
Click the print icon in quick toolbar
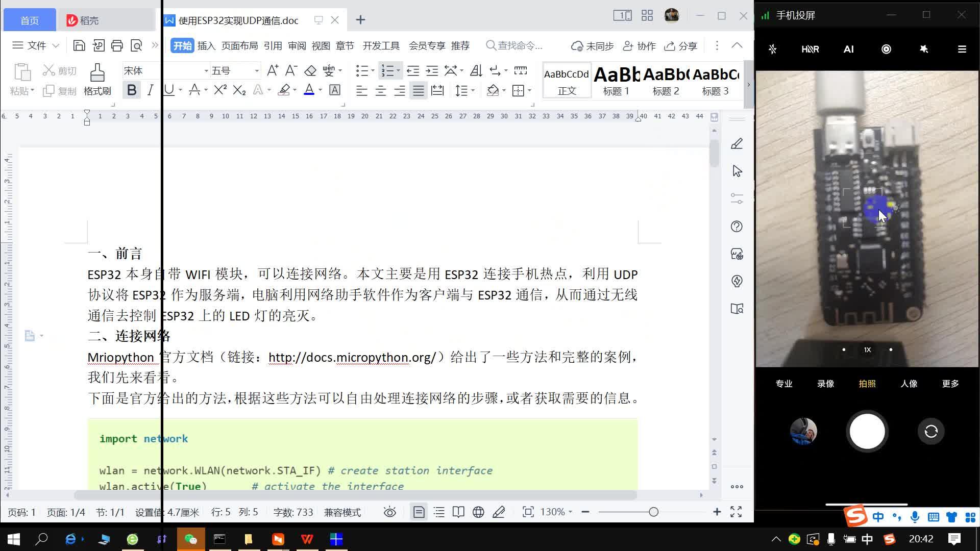pyautogui.click(x=117, y=46)
